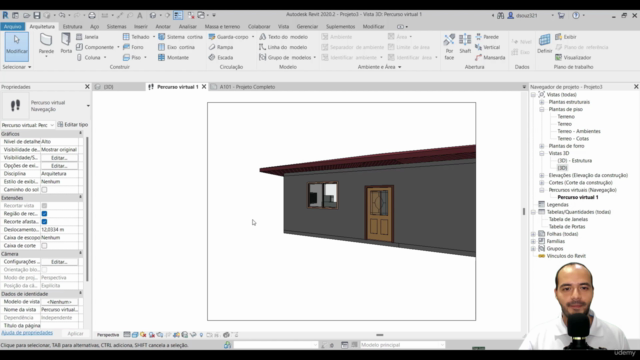This screenshot has height=360, width=640.
Task: Open Grupo de modelos tool
Action: pyautogui.click(x=285, y=58)
